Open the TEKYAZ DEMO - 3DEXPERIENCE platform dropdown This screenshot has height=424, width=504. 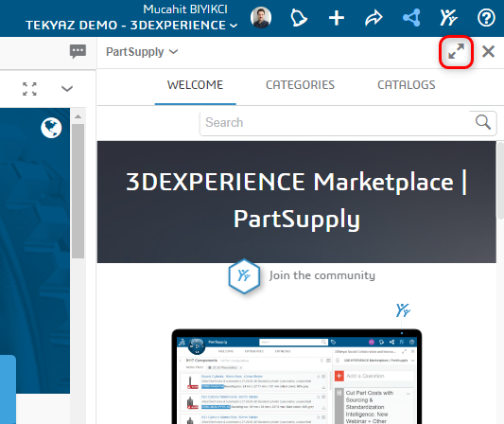coord(131,26)
